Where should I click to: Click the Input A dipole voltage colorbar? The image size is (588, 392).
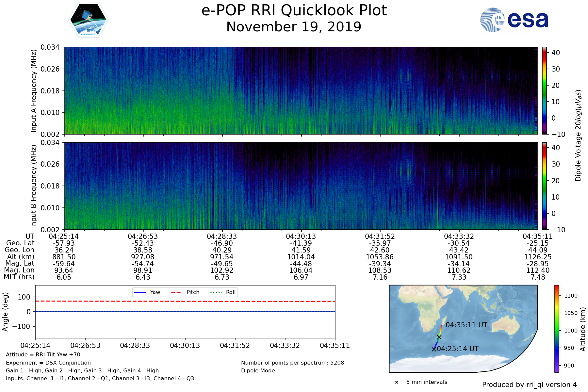coord(544,90)
